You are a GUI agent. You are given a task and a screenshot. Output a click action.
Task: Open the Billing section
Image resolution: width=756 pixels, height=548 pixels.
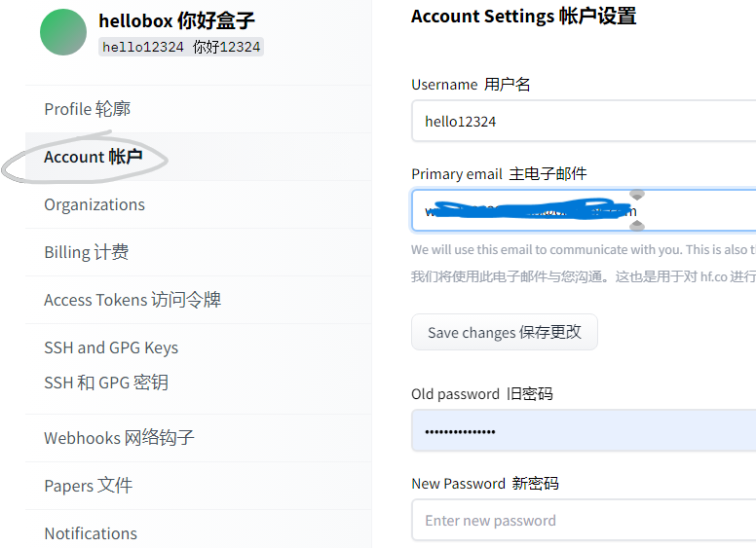(86, 252)
